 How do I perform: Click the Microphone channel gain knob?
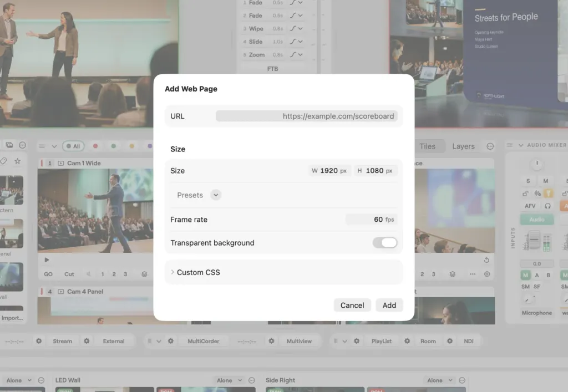tap(537, 164)
